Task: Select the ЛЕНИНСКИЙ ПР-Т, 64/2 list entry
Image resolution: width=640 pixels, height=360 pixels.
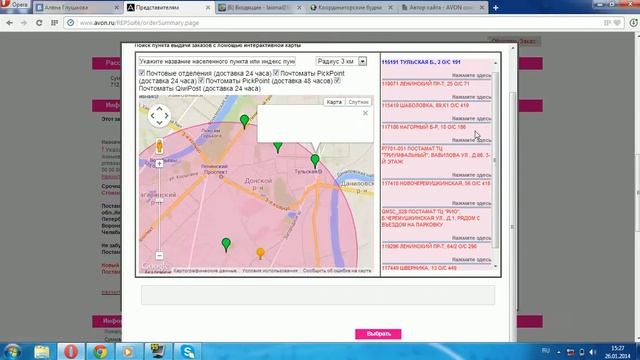Action: pos(429,247)
